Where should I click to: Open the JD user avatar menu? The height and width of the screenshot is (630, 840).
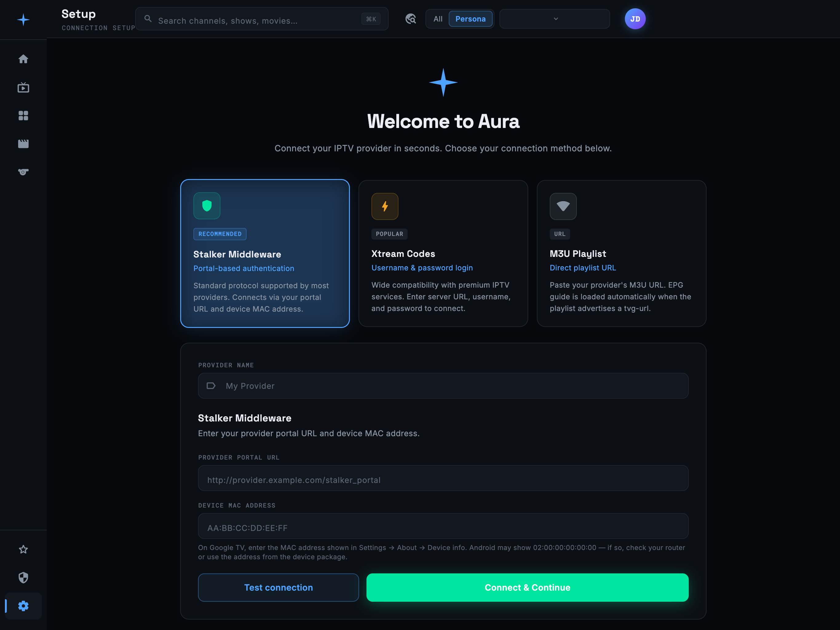coord(635,19)
